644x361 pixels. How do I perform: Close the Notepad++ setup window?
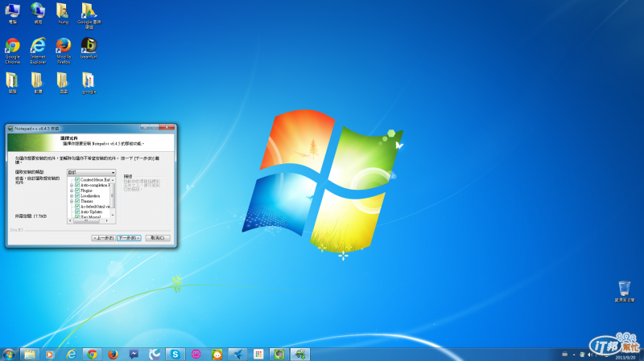coord(167,128)
